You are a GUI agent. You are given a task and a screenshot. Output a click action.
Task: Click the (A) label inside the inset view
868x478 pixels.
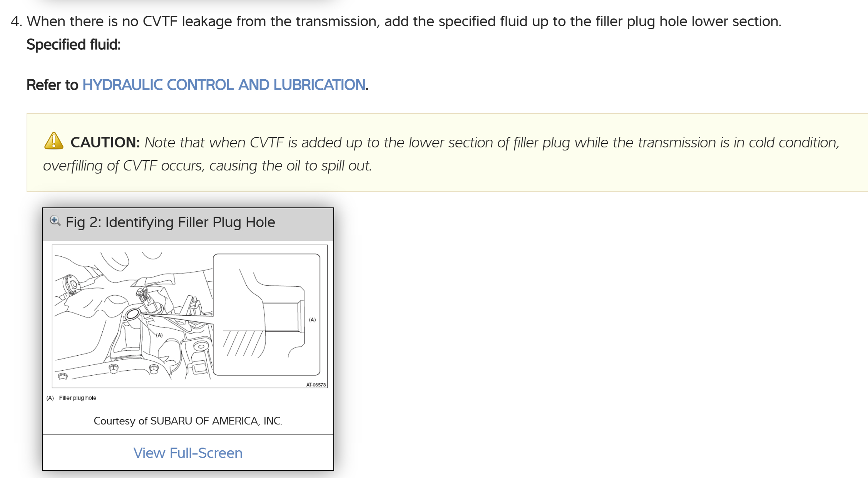coord(312,319)
